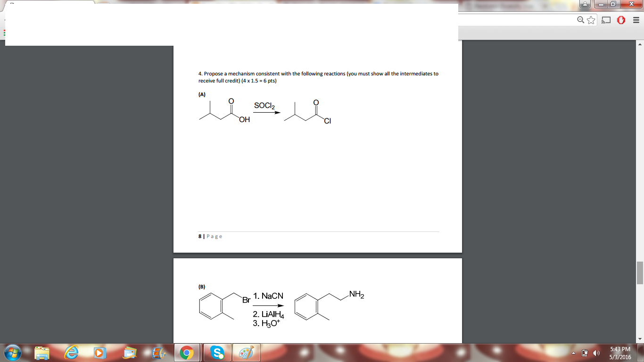Click the power status tray icon
This screenshot has height=362, width=644.
(586, 353)
